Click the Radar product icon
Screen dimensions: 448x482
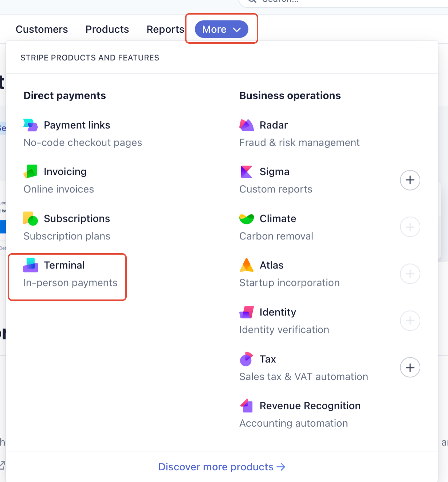coord(247,125)
